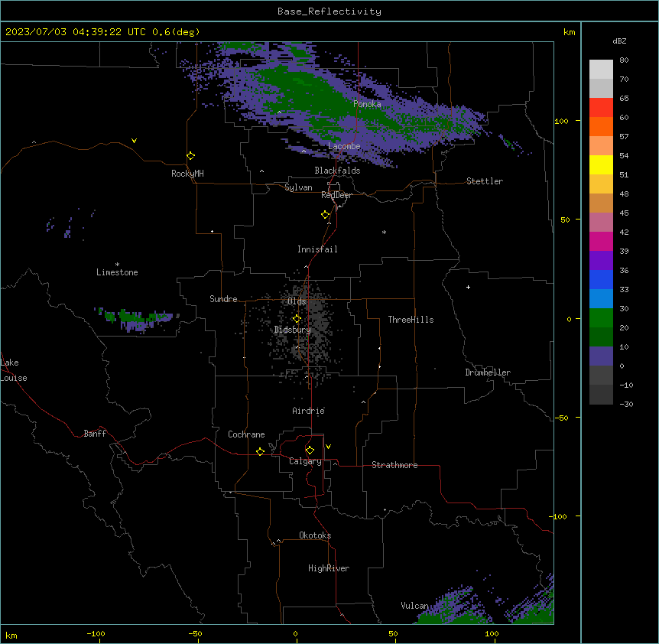659x644 pixels.
Task: Click the white asterisk east of Innisfail
Action: [384, 232]
